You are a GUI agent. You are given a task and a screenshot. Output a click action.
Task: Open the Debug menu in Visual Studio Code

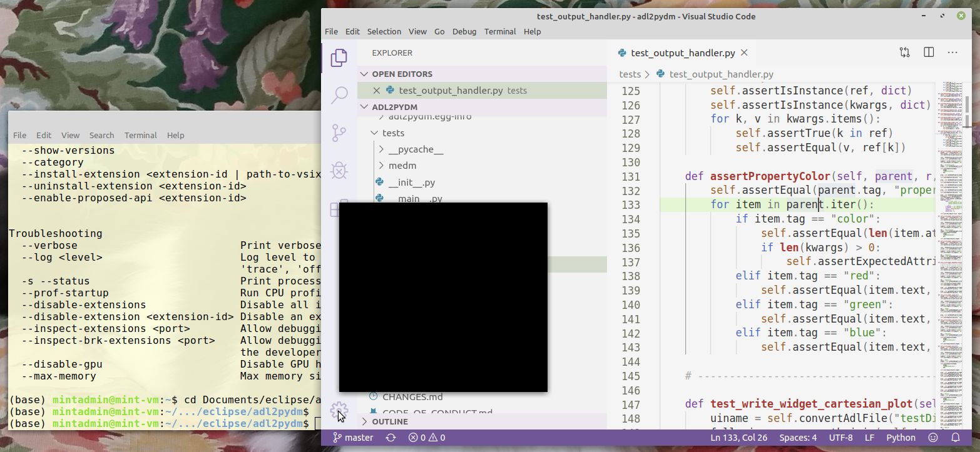tap(464, 31)
